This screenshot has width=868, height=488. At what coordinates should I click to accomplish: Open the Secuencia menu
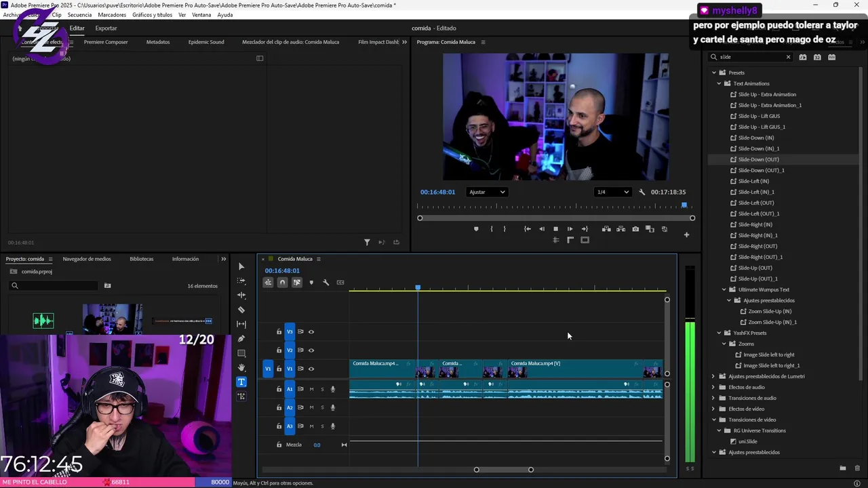(x=79, y=15)
